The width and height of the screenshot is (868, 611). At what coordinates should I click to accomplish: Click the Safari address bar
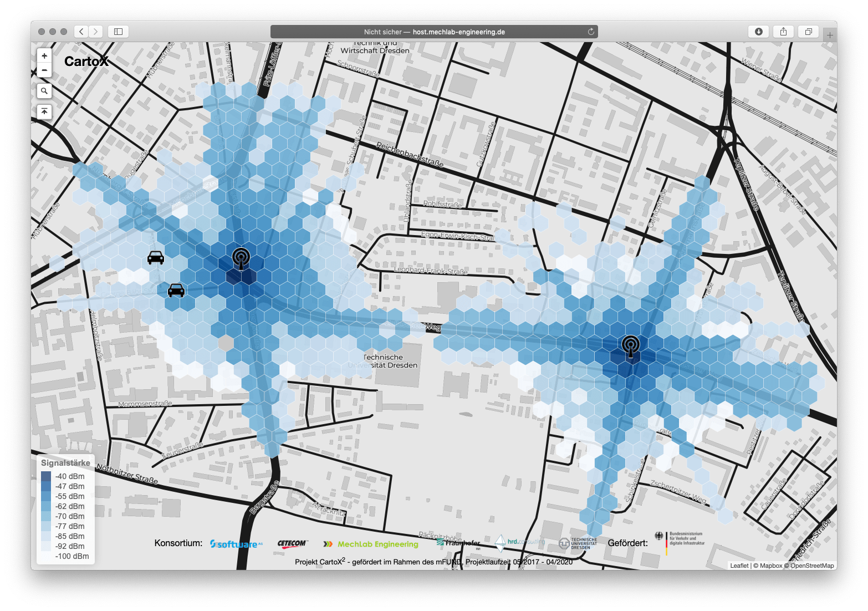pos(434,32)
